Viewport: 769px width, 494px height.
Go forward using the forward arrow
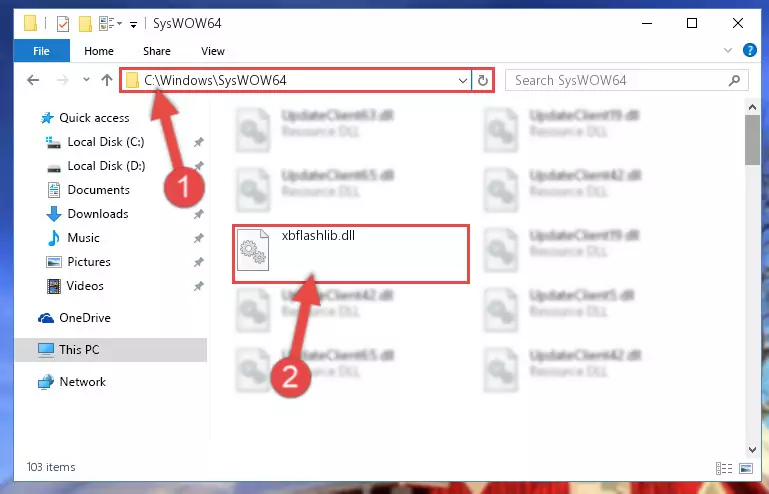pyautogui.click(x=62, y=80)
